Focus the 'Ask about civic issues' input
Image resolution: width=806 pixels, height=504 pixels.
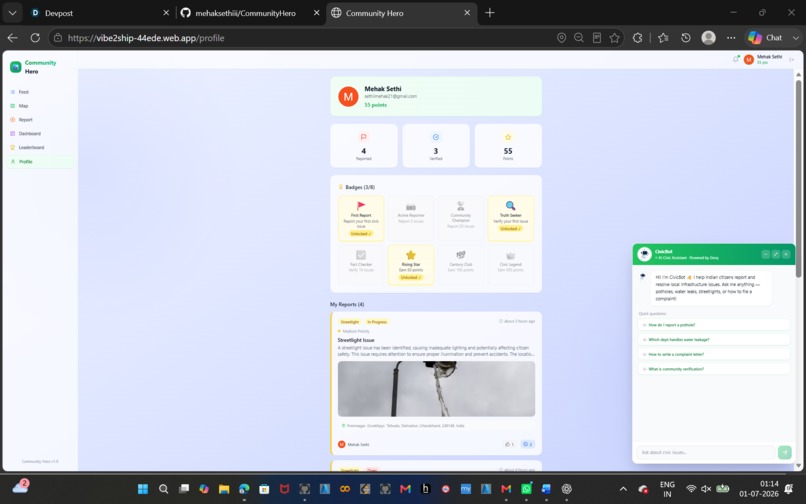point(706,453)
